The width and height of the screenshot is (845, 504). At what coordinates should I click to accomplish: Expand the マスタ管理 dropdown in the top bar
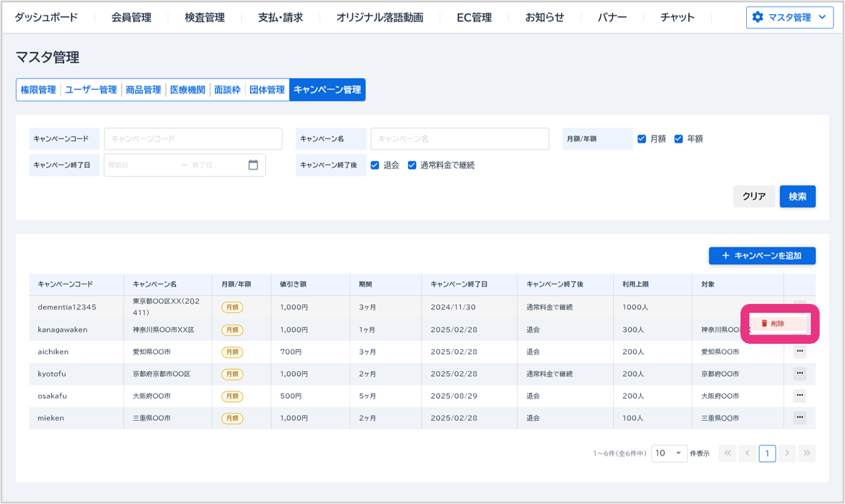789,18
